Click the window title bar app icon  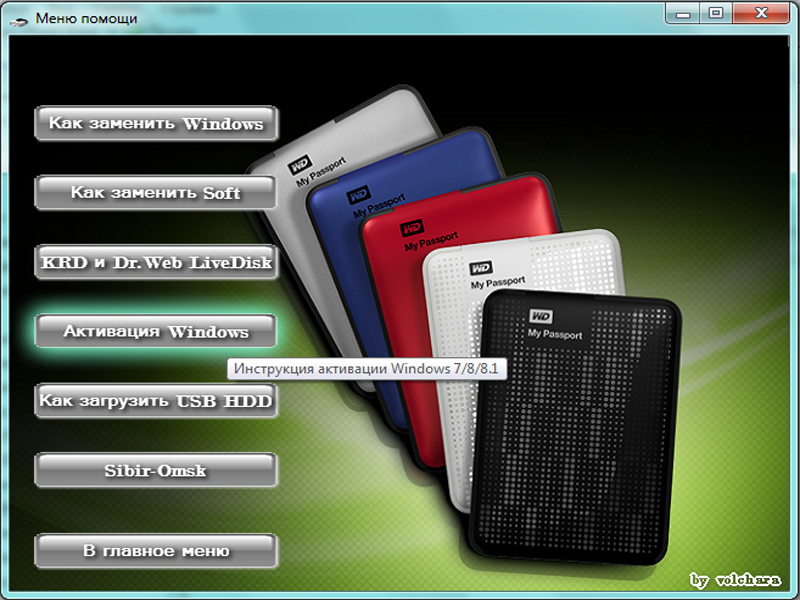[18, 20]
